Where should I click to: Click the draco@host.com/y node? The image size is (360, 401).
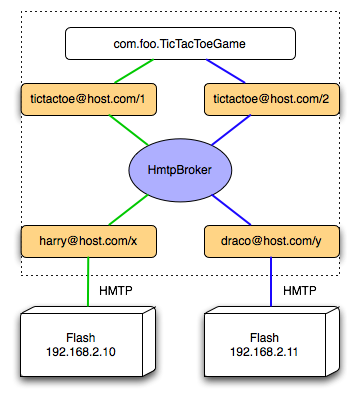pos(272,241)
